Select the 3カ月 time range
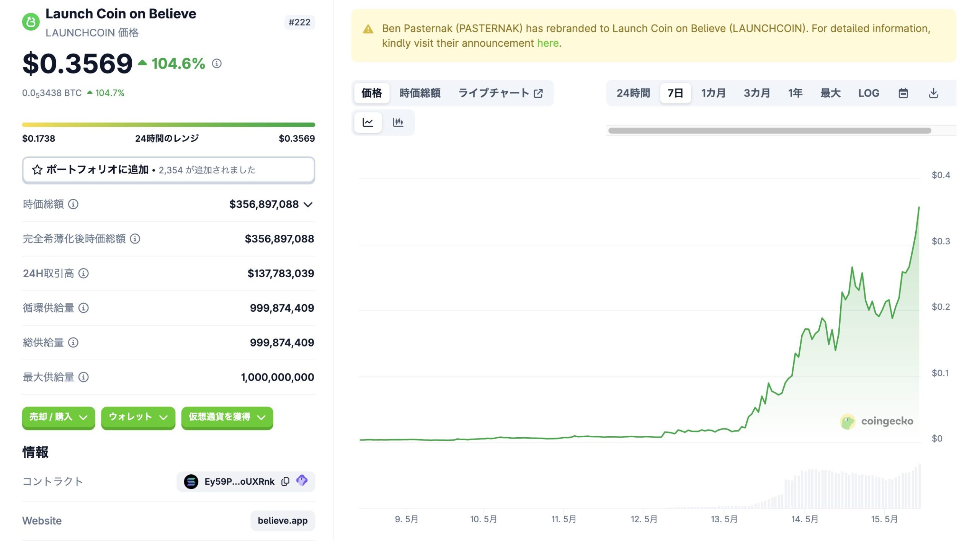Viewport: 980px width, 541px height. [756, 93]
